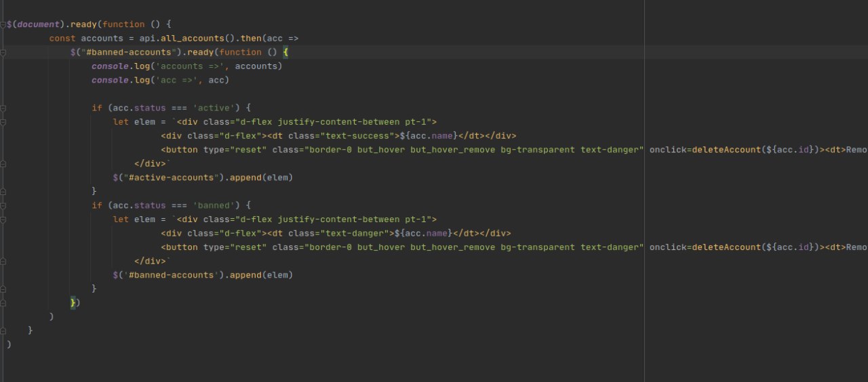Fold the let elem template in active block
Screen dimensions: 868x382
click(x=3, y=122)
